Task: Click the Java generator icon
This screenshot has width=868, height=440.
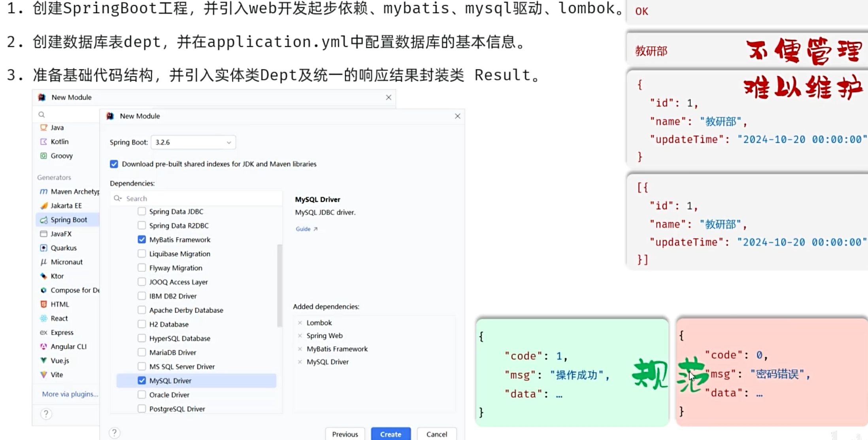Action: click(43, 127)
